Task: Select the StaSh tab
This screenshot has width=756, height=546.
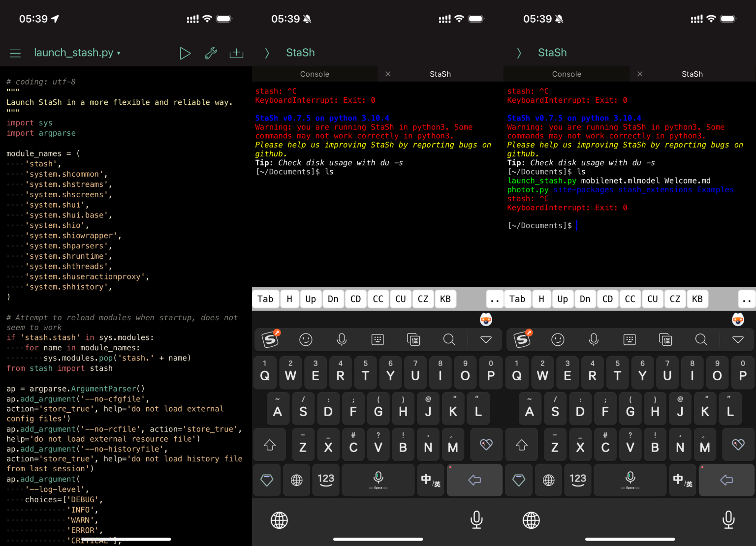Action: 440,74
